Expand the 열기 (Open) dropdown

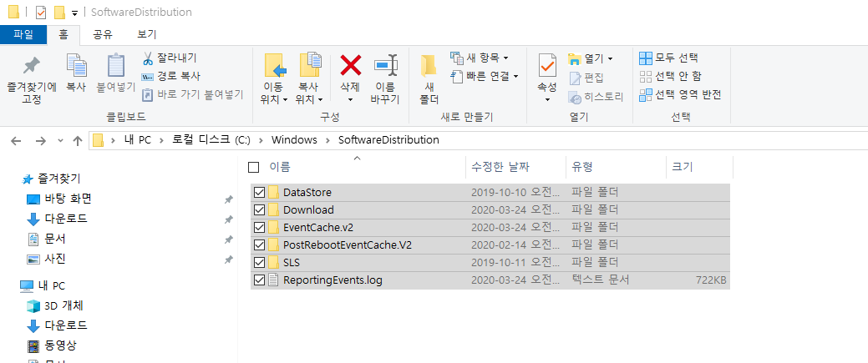coord(610,58)
